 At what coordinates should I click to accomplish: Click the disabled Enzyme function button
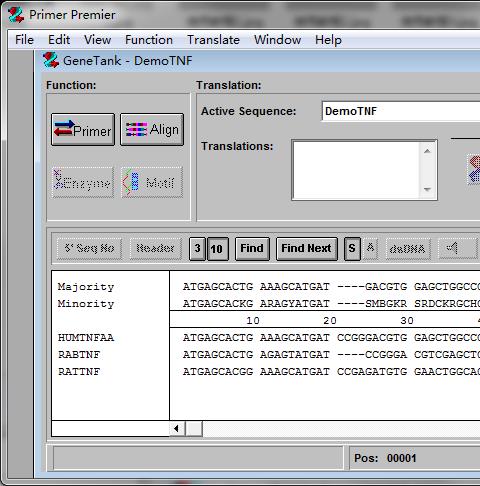click(83, 183)
